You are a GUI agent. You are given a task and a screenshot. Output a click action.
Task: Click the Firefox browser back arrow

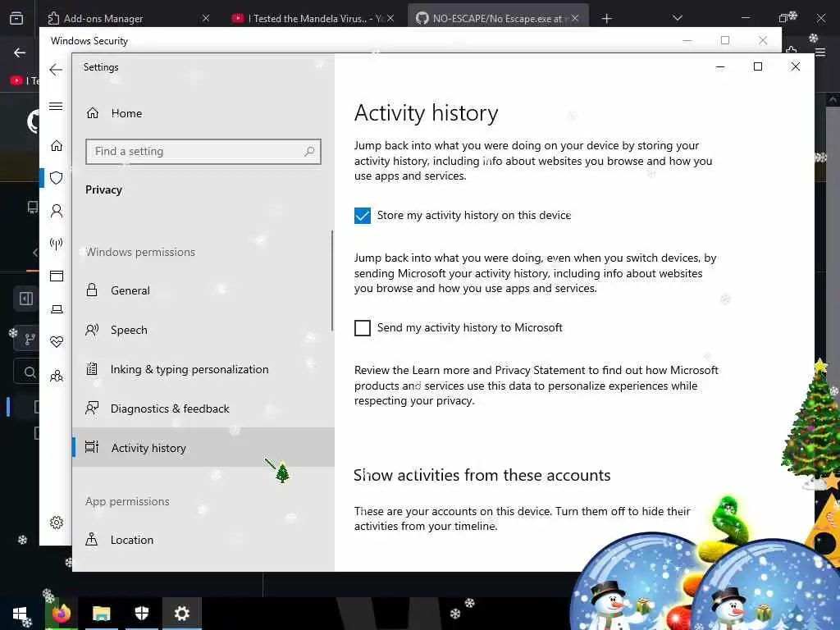coord(20,52)
